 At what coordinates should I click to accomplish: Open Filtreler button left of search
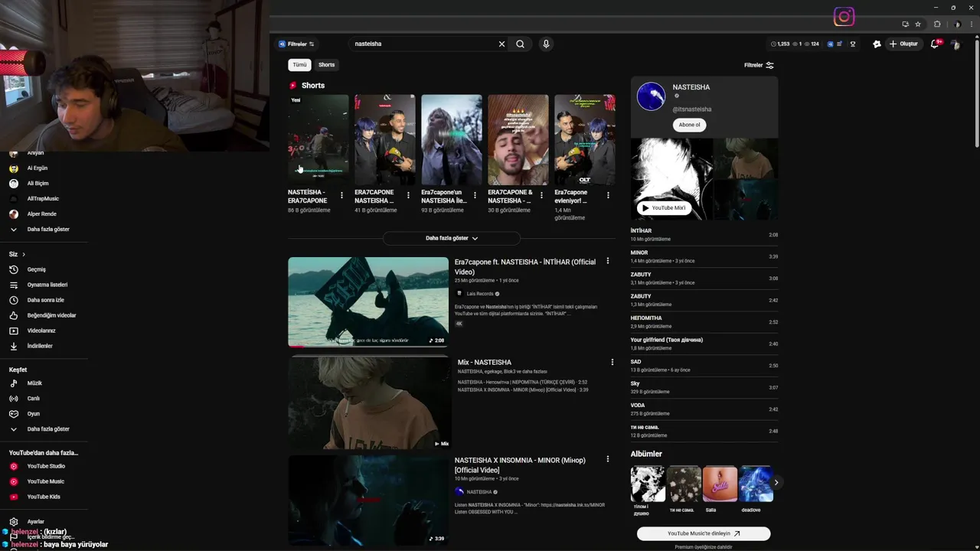[x=296, y=44]
